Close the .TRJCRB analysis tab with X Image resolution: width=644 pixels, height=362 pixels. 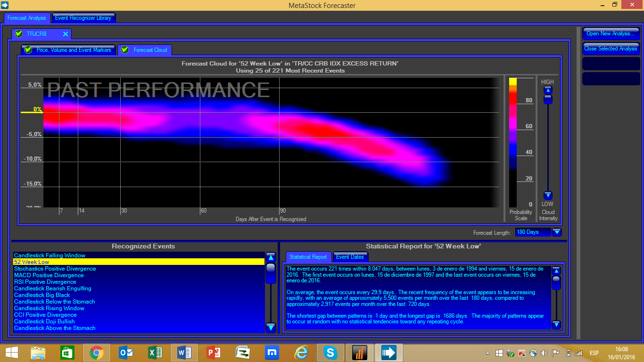pos(66,34)
